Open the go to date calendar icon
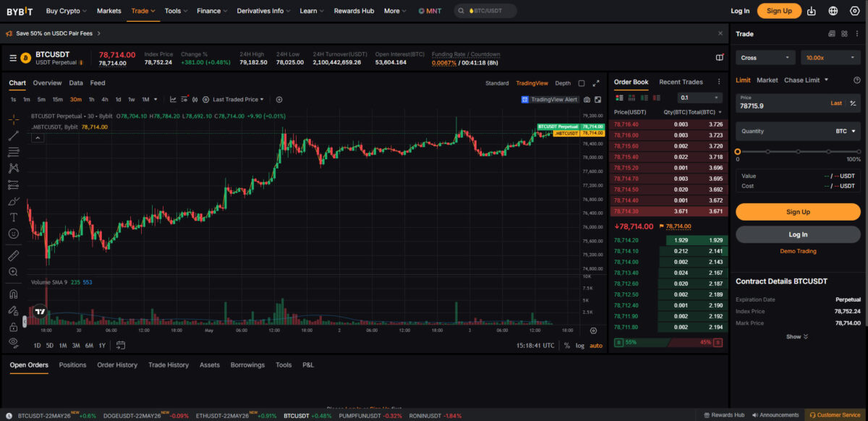This screenshot has height=421, width=868. click(x=121, y=345)
